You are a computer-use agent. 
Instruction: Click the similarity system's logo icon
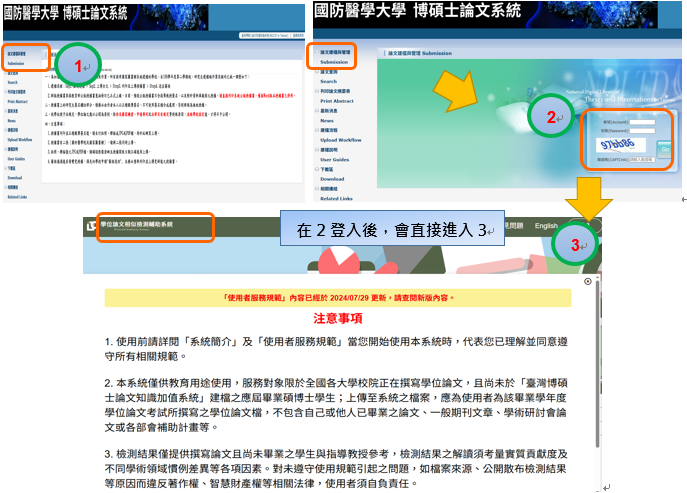point(91,225)
